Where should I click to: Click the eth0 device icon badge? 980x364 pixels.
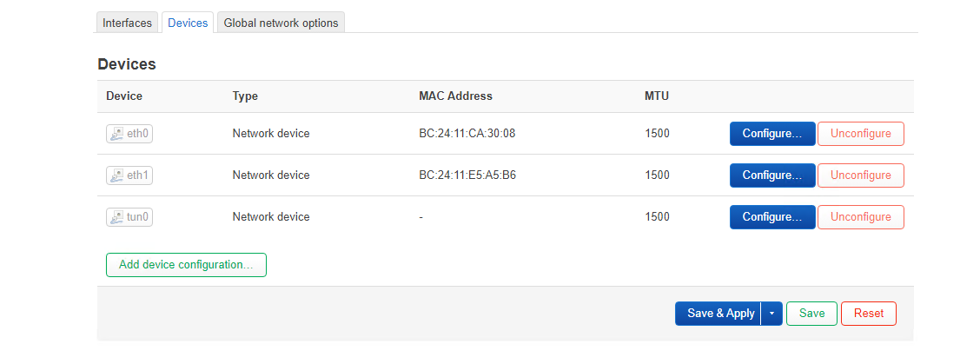[x=129, y=134]
